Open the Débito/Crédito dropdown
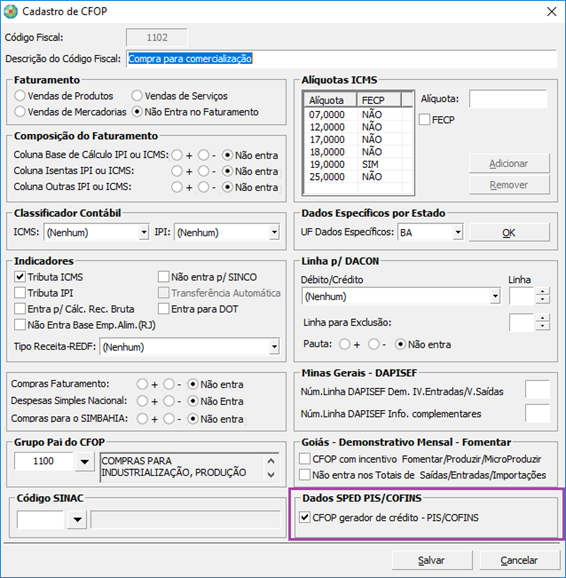Viewport: 566px width, 578px height. pyautogui.click(x=495, y=296)
